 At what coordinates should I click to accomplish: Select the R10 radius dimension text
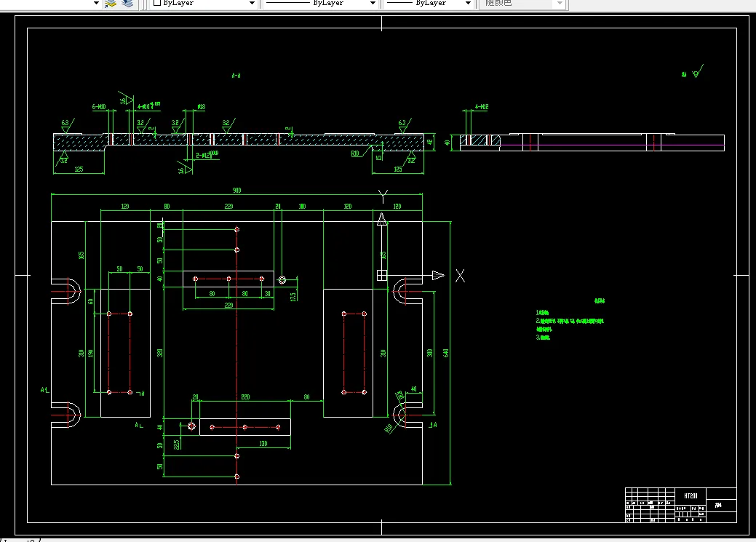[x=355, y=154]
